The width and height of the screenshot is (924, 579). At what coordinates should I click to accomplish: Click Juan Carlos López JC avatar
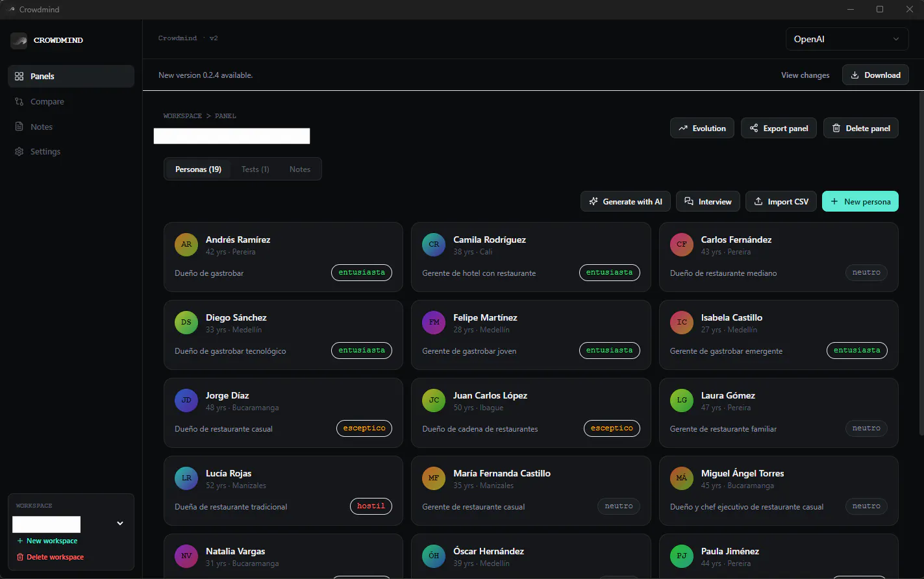tap(434, 400)
